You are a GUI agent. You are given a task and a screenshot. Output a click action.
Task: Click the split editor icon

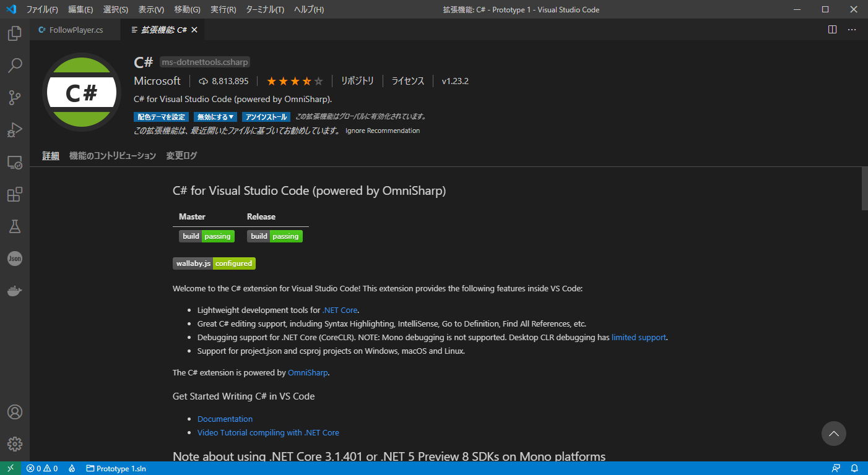pyautogui.click(x=833, y=30)
